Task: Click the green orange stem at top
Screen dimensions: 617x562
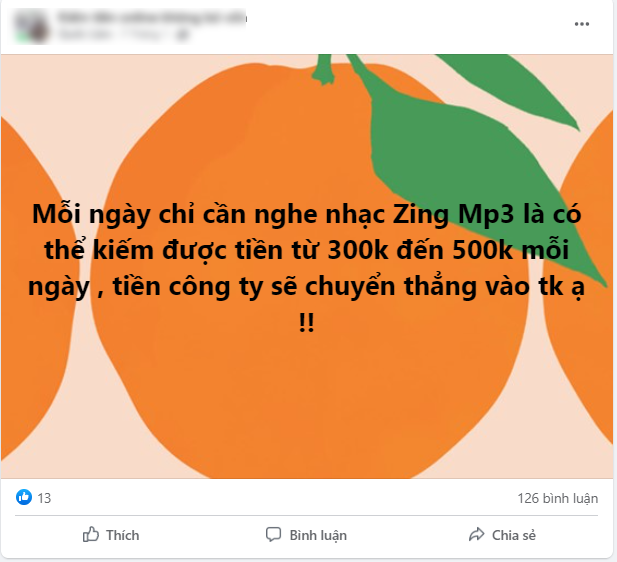Action: pyautogui.click(x=324, y=69)
